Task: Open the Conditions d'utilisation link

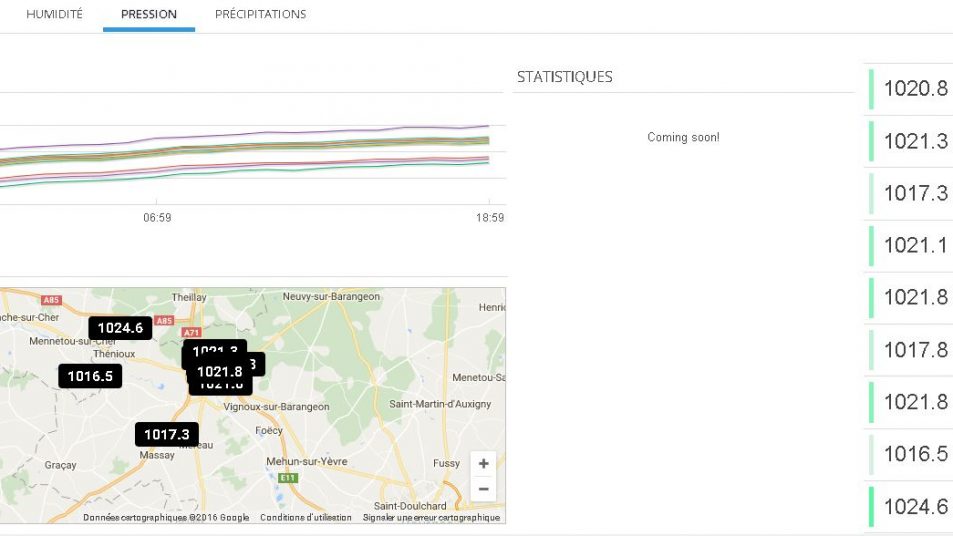Action: pos(306,517)
